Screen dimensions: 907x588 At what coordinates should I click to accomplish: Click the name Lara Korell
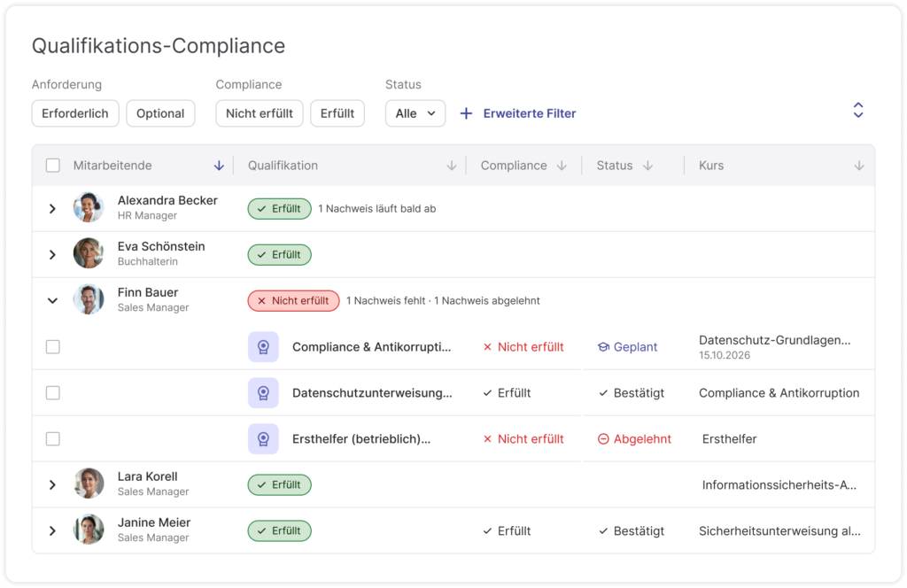(x=148, y=477)
